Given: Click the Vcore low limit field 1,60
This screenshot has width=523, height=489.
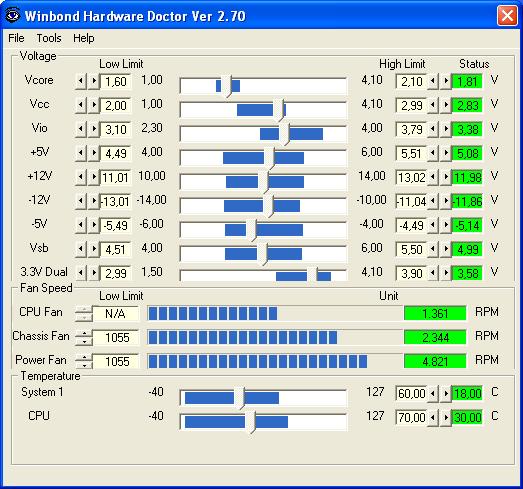Looking at the screenshot, I should click(x=116, y=81).
